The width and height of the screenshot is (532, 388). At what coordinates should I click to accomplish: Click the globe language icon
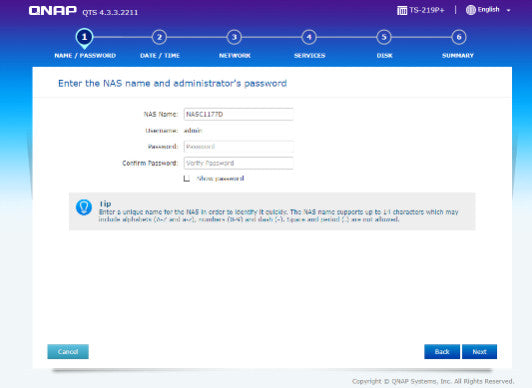click(x=471, y=10)
